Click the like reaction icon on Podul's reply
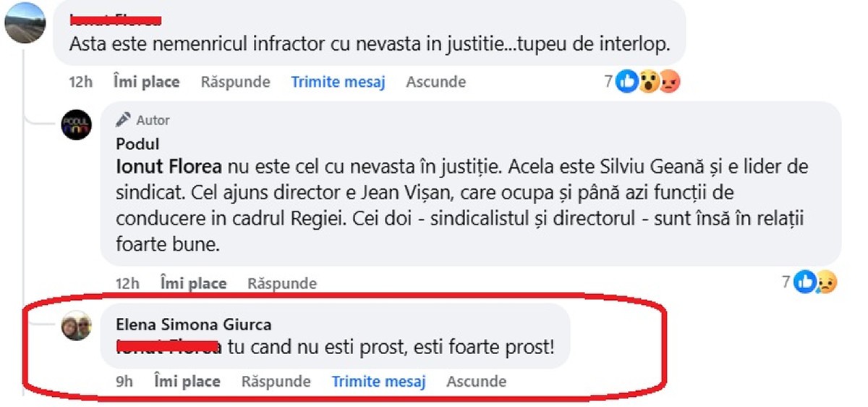Image resolution: width=868 pixels, height=407 pixels. [804, 282]
